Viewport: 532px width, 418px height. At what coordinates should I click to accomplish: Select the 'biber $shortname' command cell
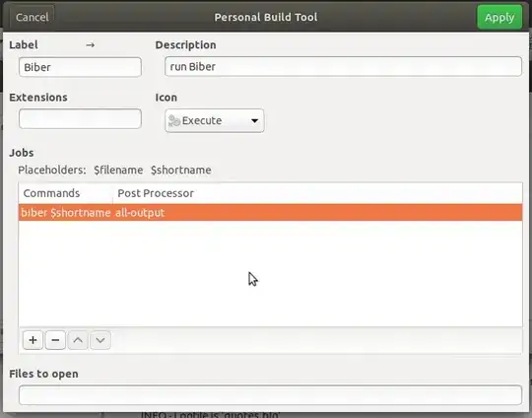click(x=66, y=213)
